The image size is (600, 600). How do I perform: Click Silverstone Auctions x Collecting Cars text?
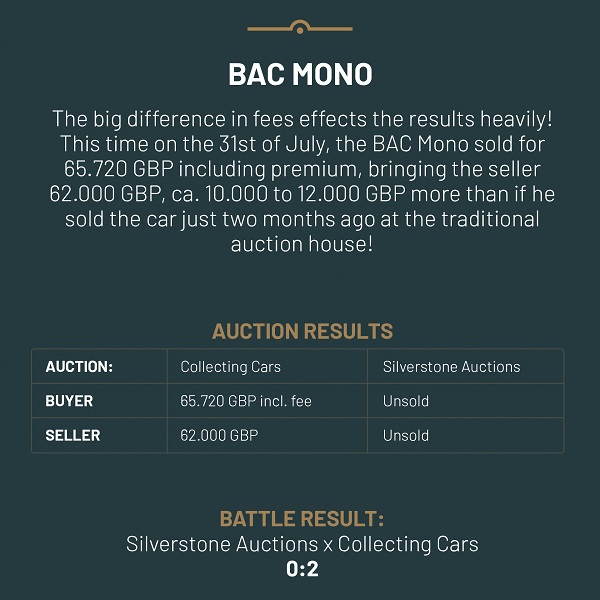(x=302, y=544)
